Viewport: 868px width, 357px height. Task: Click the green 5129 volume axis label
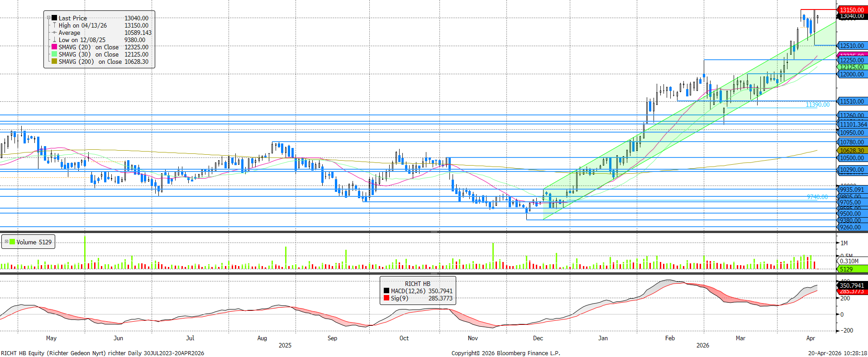846,269
